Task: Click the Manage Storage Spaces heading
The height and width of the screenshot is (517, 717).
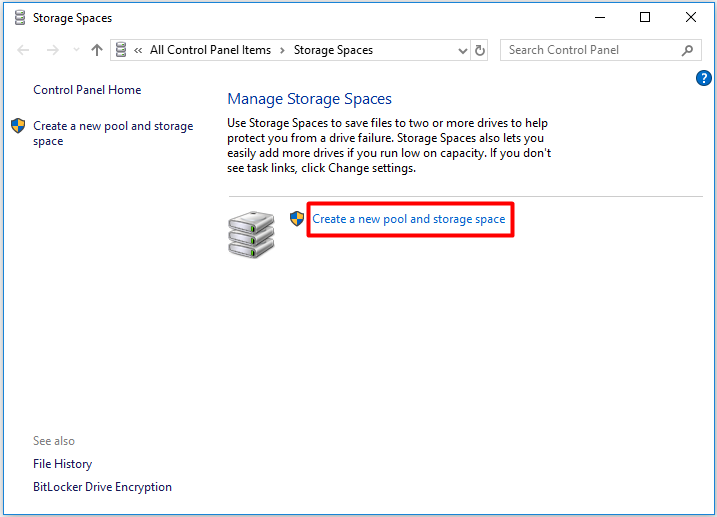Action: [310, 99]
